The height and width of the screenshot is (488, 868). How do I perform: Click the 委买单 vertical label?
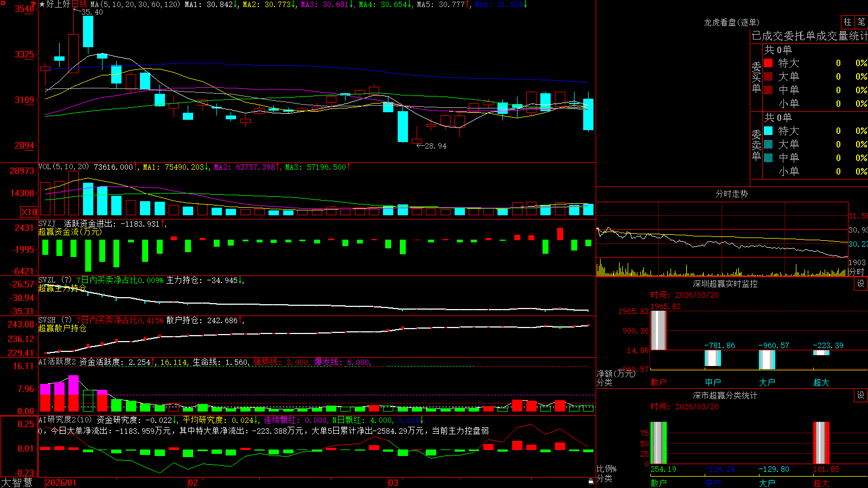(x=756, y=77)
